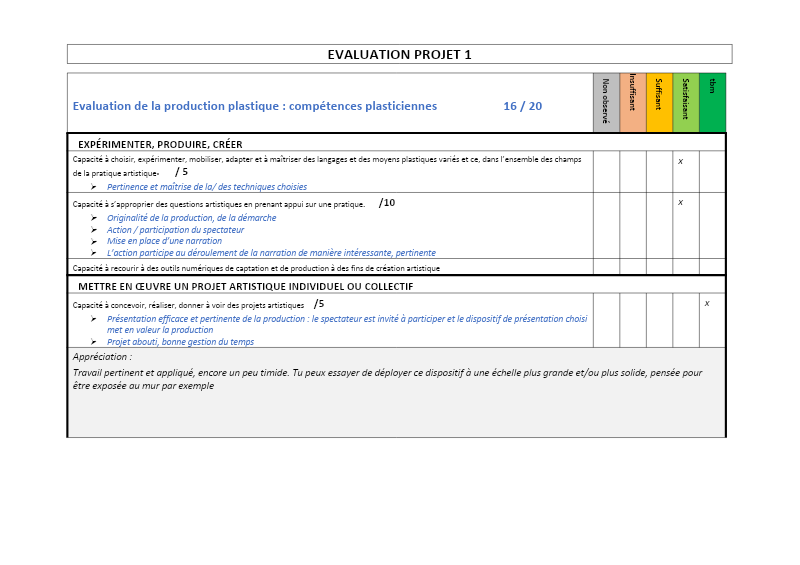Image resolution: width=800 pixels, height=565 pixels.
Task: Click the arrow bullet before "Mise en place d'une narration"
Action: tap(94, 241)
